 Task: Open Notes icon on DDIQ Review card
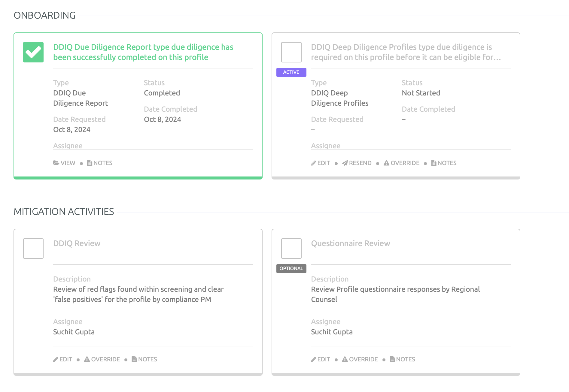click(134, 359)
